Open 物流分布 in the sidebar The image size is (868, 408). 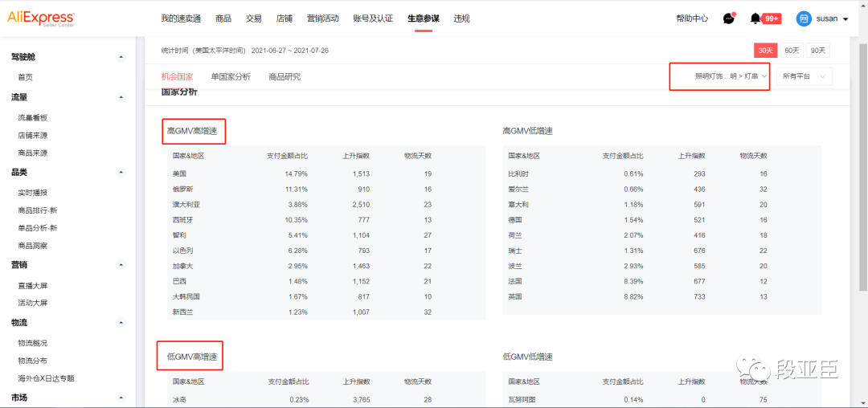(x=33, y=361)
